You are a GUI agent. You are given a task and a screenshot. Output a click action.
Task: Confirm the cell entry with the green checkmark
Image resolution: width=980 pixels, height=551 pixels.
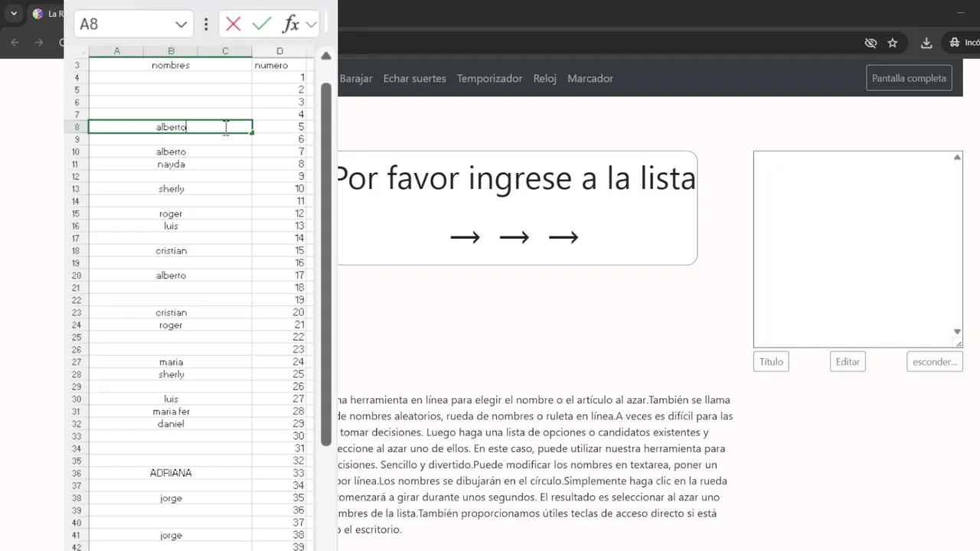(262, 24)
